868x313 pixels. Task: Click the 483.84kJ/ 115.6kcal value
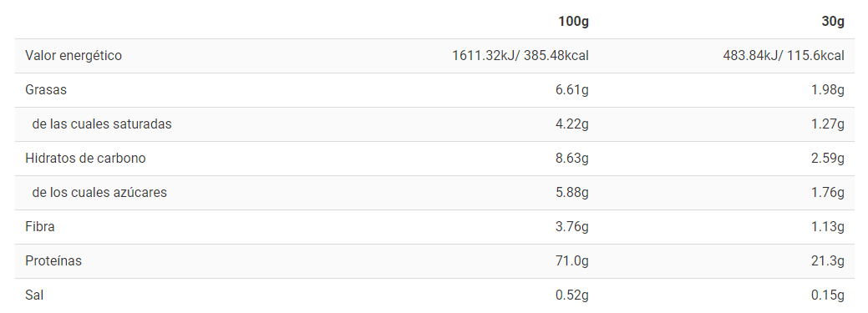click(x=784, y=56)
